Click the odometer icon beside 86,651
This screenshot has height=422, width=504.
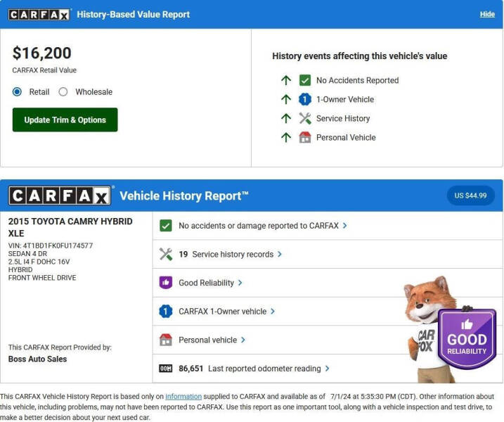tap(166, 369)
